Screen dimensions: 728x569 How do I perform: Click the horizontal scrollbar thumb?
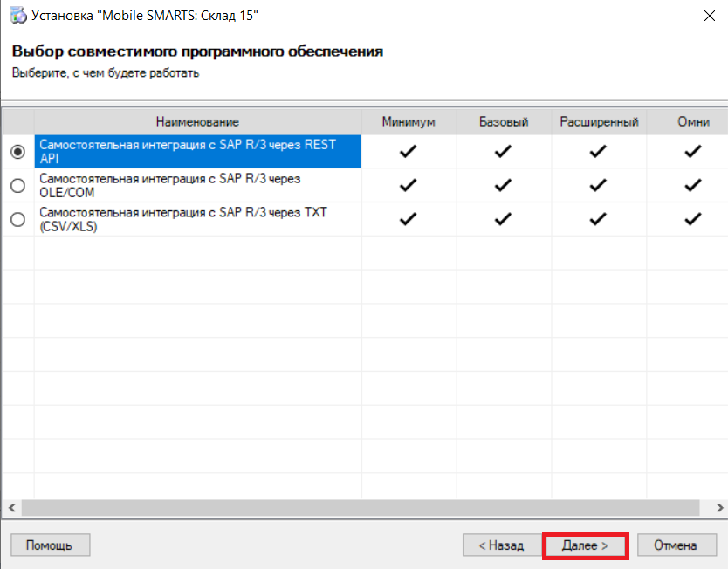point(361,508)
